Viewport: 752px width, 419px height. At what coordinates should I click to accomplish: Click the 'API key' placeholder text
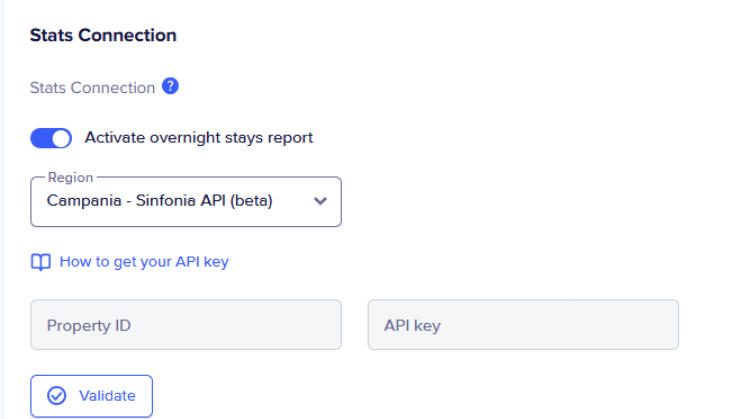pyautogui.click(x=412, y=326)
